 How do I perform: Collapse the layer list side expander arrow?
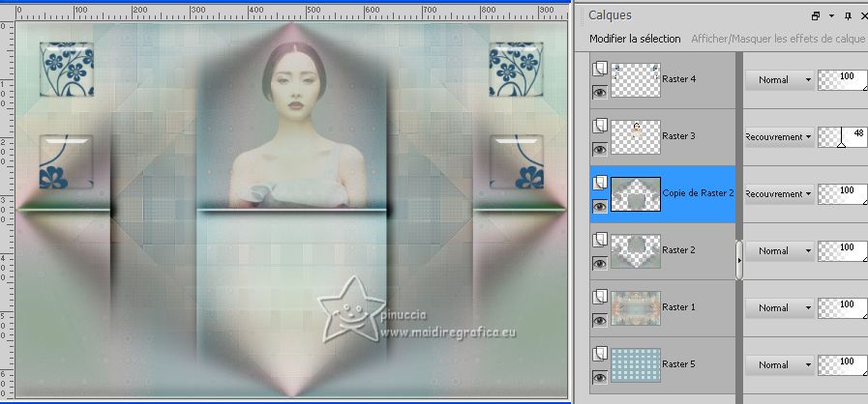pyautogui.click(x=739, y=260)
